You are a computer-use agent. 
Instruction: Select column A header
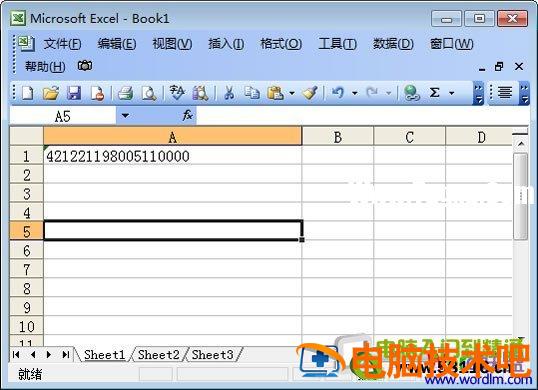173,137
